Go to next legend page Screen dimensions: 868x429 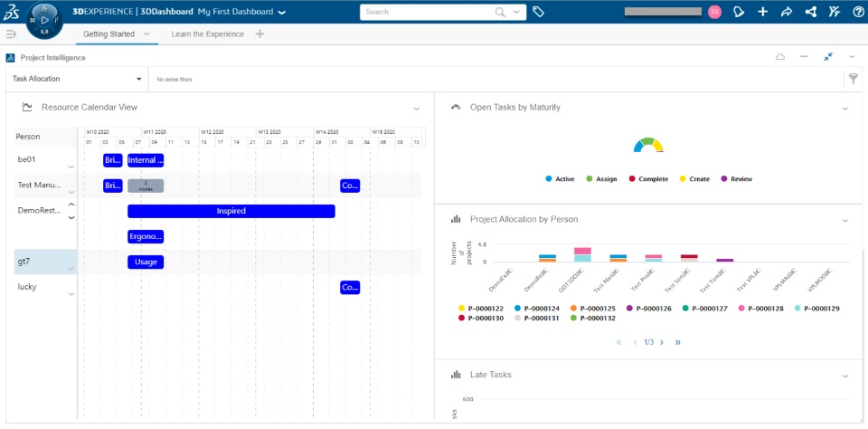point(662,342)
